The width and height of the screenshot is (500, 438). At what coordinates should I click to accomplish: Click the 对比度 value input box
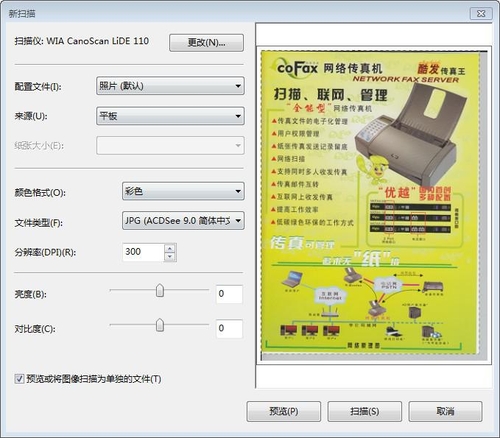[229, 329]
